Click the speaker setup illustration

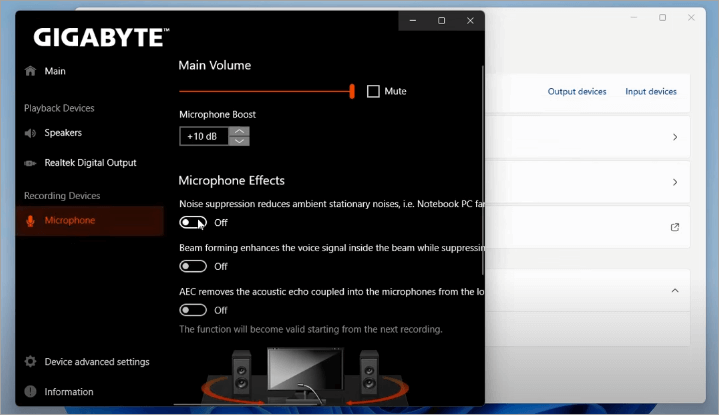click(x=305, y=376)
